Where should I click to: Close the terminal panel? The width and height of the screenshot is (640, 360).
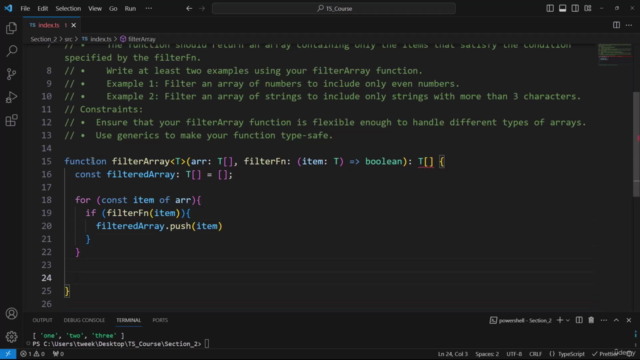tap(629, 320)
